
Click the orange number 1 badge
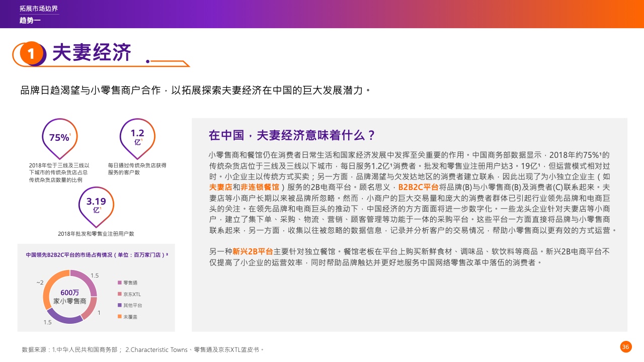[31, 54]
